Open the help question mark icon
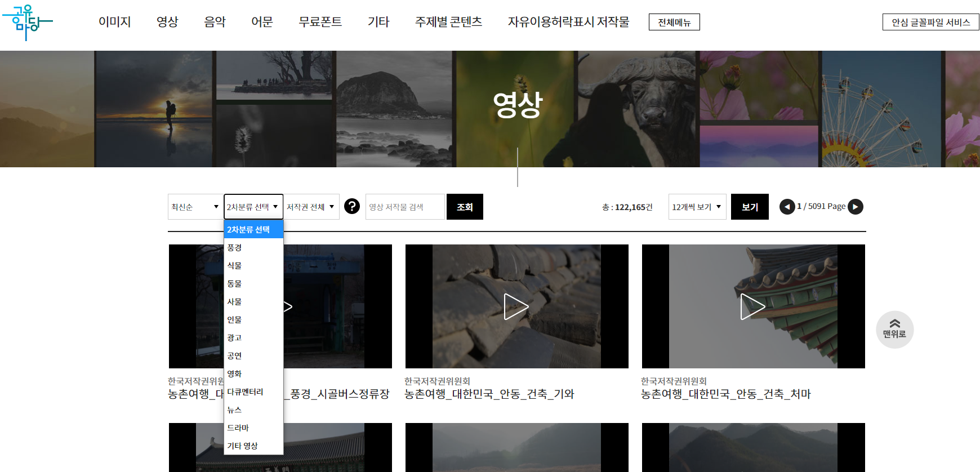 click(x=352, y=206)
